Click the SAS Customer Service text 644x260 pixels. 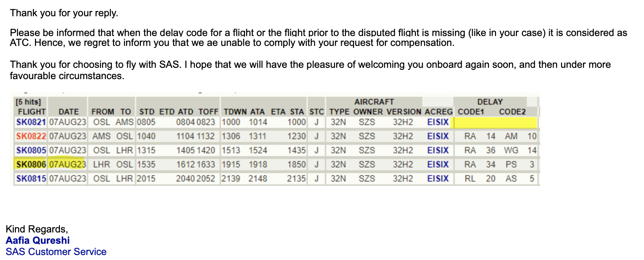pos(56,252)
